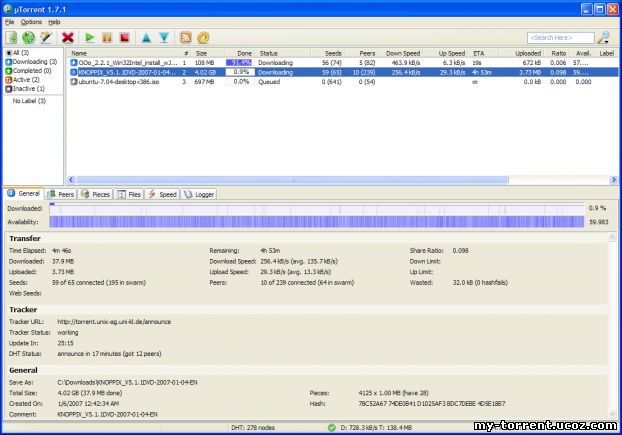
Task: Select the Inactive (1) category
Action: pos(25,89)
